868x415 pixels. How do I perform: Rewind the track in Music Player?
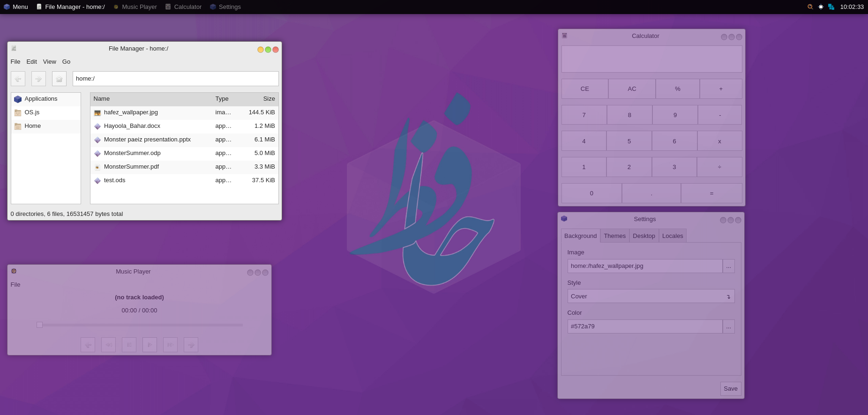coord(108,345)
